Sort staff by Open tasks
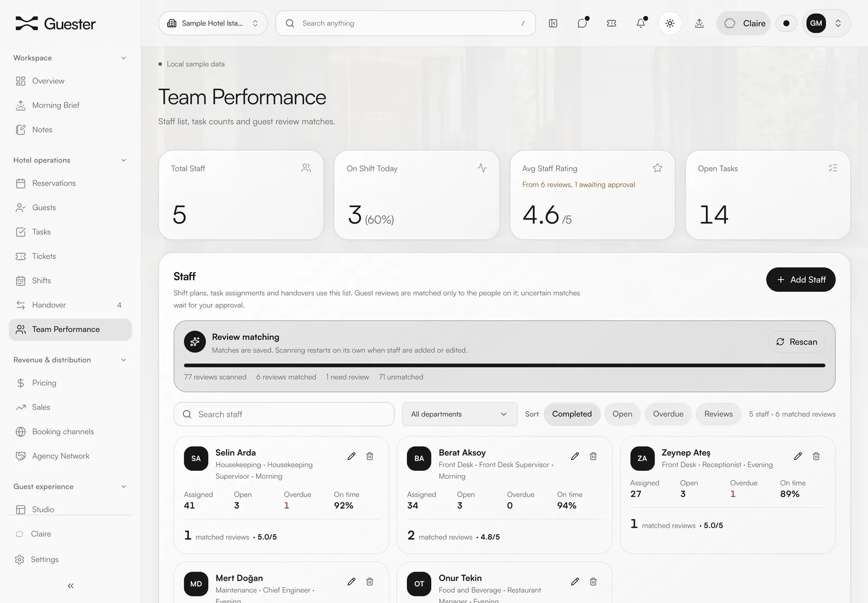 (x=622, y=414)
